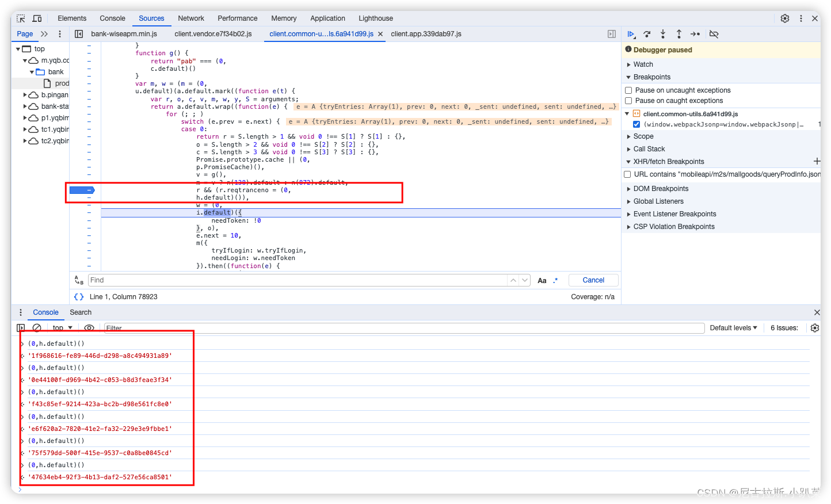This screenshot has width=831, height=504.
Task: Switch to the Network panel
Action: pyautogui.click(x=191, y=18)
